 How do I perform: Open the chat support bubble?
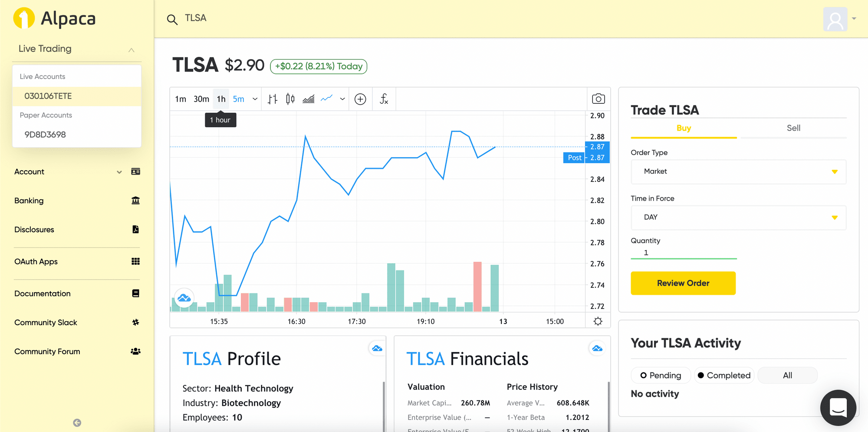click(x=838, y=408)
